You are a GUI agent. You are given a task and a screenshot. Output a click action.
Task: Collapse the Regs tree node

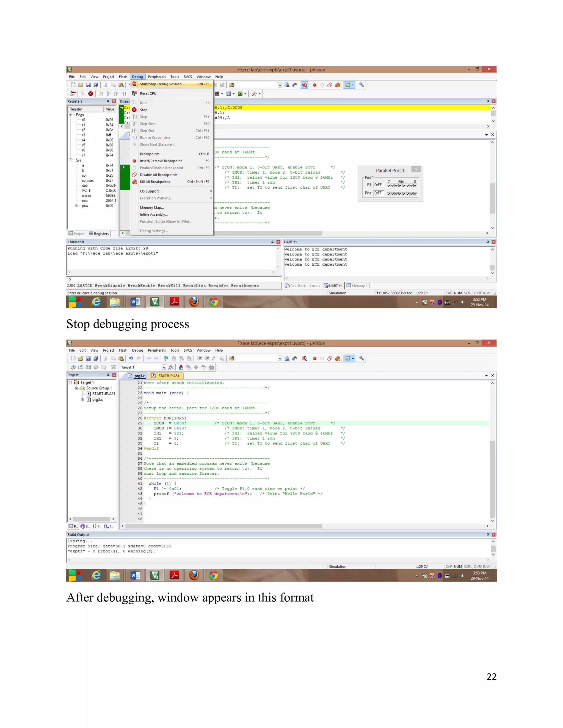pos(70,115)
